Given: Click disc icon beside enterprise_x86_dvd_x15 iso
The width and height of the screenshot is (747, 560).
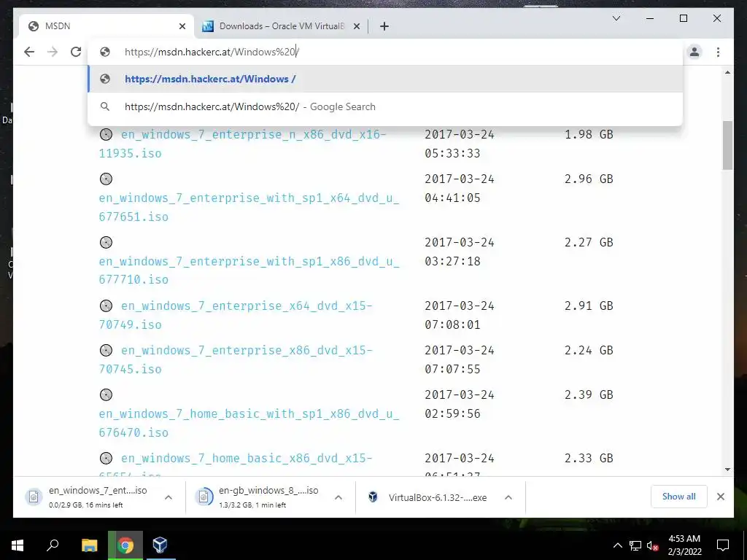Looking at the screenshot, I should [x=106, y=350].
